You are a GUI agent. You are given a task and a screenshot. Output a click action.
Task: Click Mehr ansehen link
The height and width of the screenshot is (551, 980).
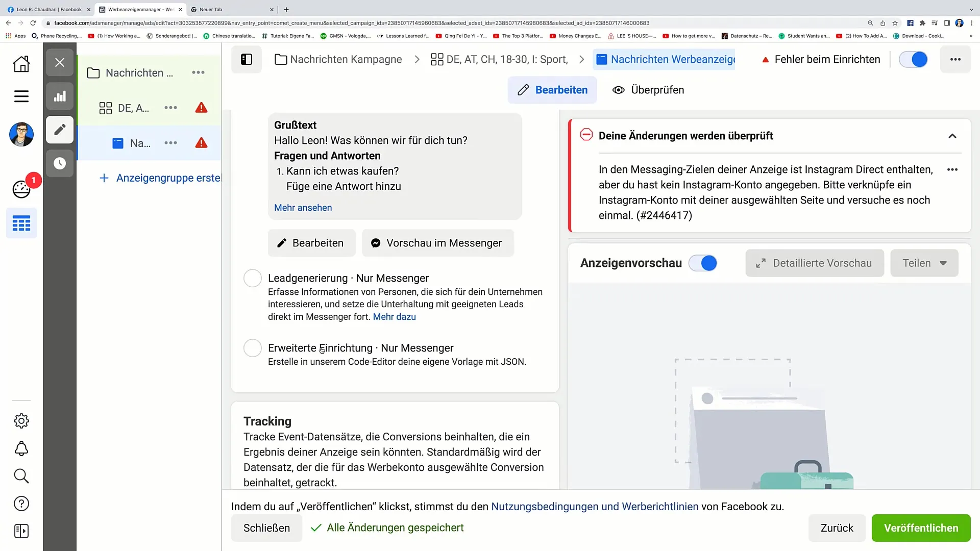click(303, 208)
